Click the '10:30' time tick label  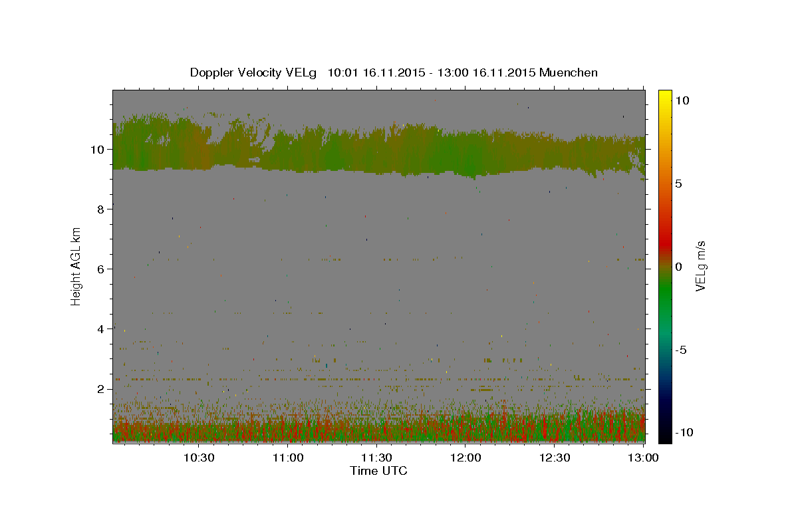pyautogui.click(x=199, y=458)
